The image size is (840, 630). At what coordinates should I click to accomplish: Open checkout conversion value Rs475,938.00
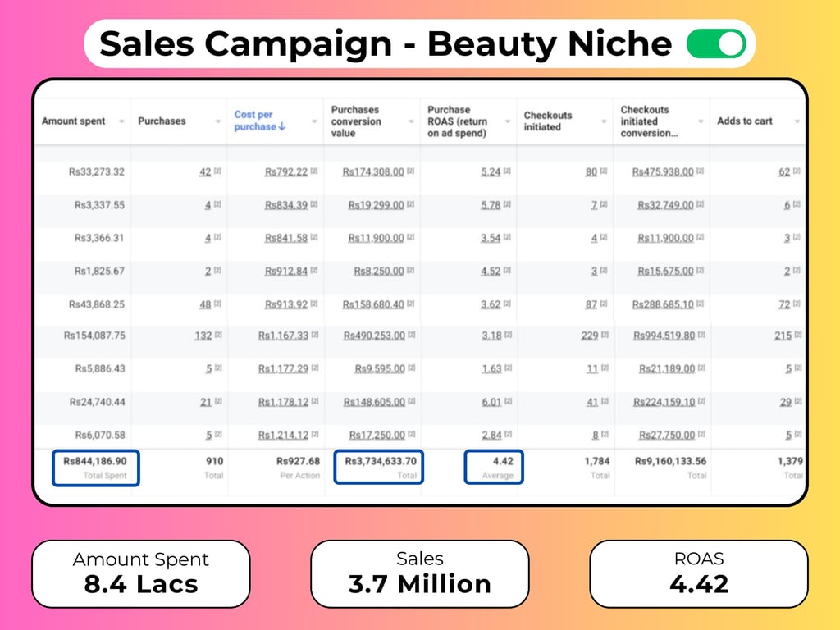pos(663,172)
